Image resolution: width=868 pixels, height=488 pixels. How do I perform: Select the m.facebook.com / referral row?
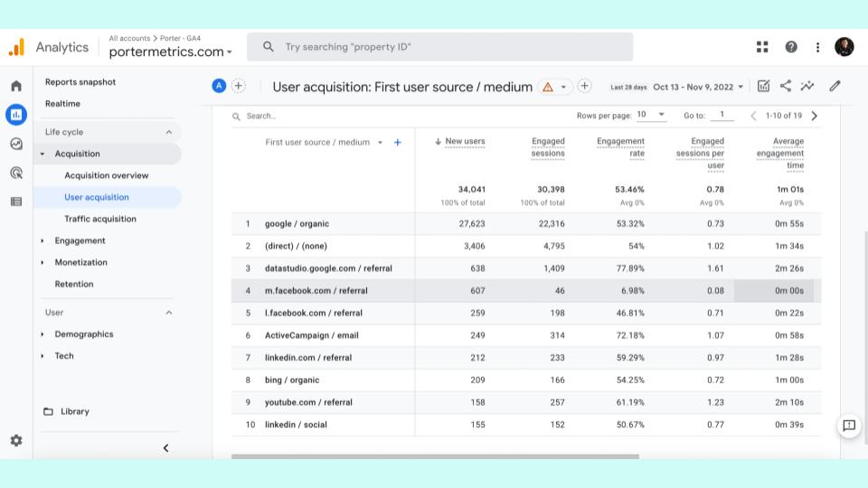click(526, 290)
